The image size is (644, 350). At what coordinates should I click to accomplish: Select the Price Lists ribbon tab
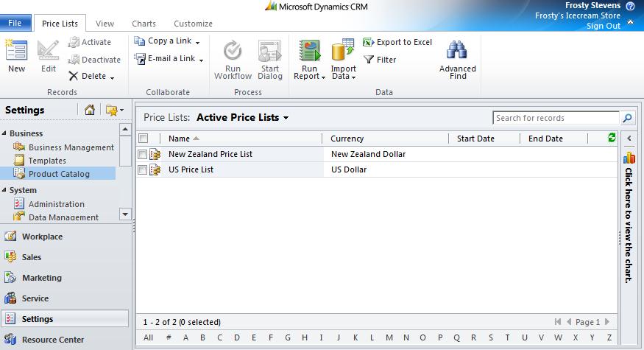coord(60,24)
